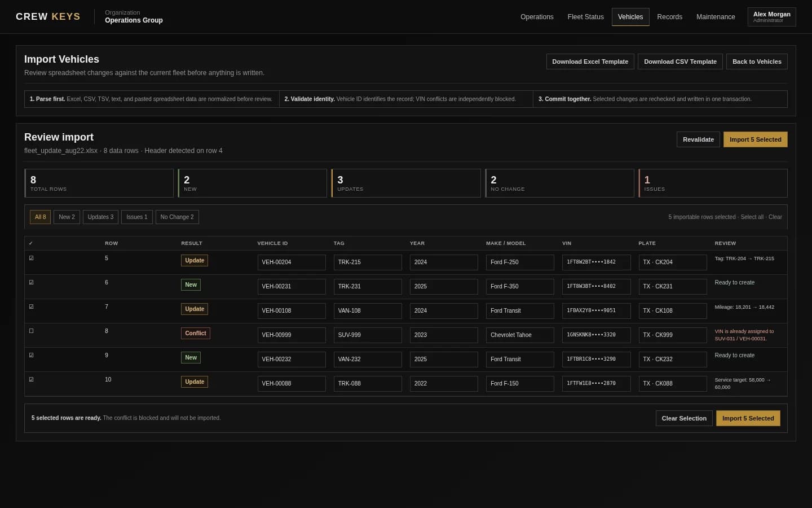
Task: Click the Clear Selection button
Action: coord(683,418)
